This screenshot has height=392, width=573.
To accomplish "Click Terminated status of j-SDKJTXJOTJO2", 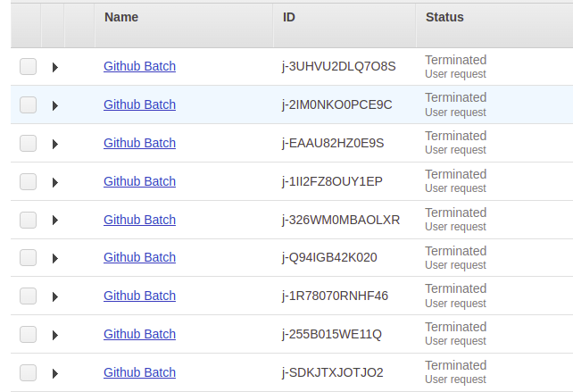I will [x=456, y=365].
